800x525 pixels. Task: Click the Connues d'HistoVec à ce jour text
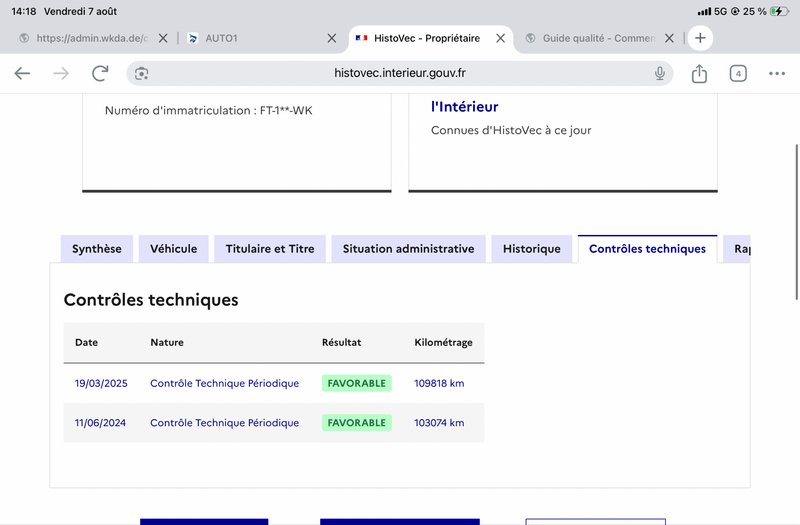(x=511, y=130)
